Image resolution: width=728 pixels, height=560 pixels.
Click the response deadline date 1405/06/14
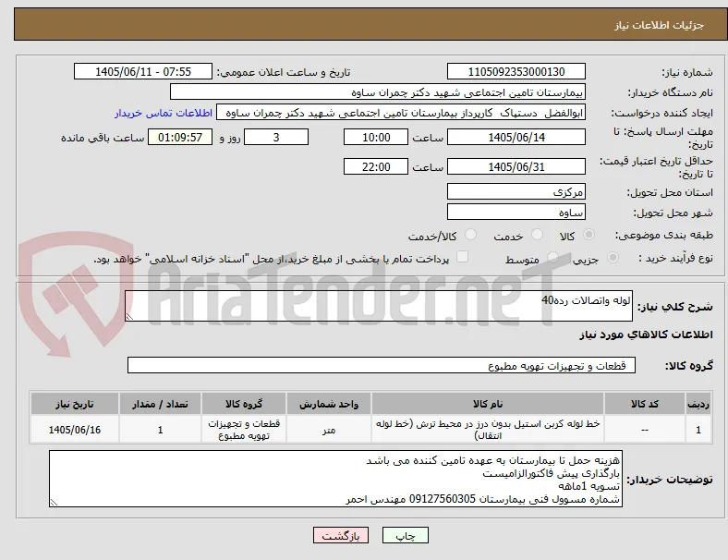(x=516, y=137)
